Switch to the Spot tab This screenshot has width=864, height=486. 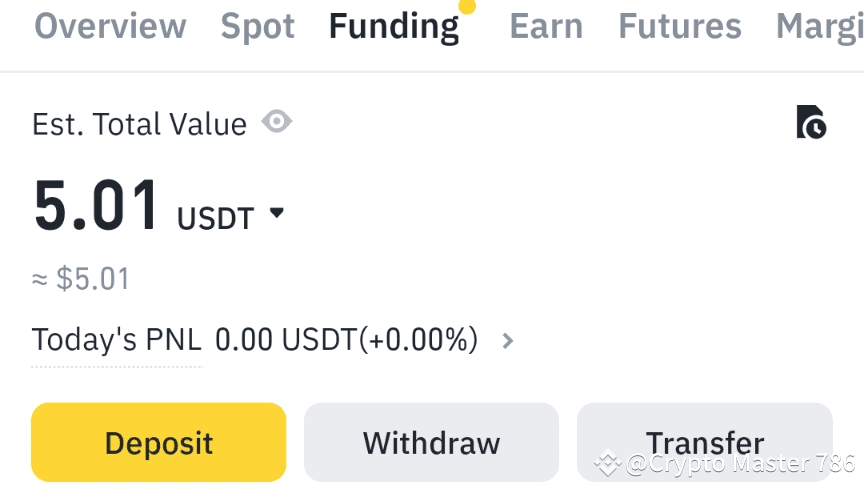[x=258, y=27]
